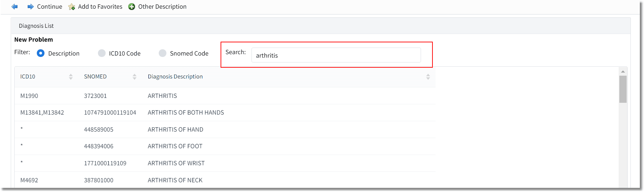Select the ICD10 Code filter option
The image size is (644, 192).
[102, 53]
